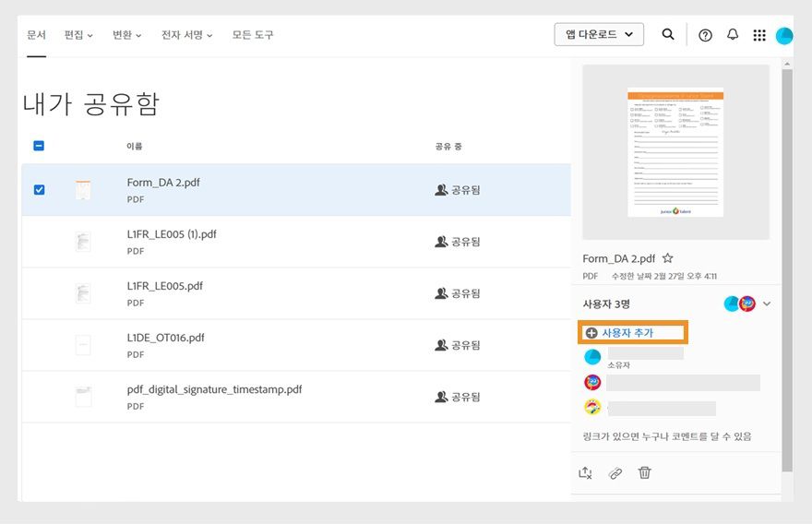Delete file with trash icon
This screenshot has height=524, width=812.
(x=645, y=472)
